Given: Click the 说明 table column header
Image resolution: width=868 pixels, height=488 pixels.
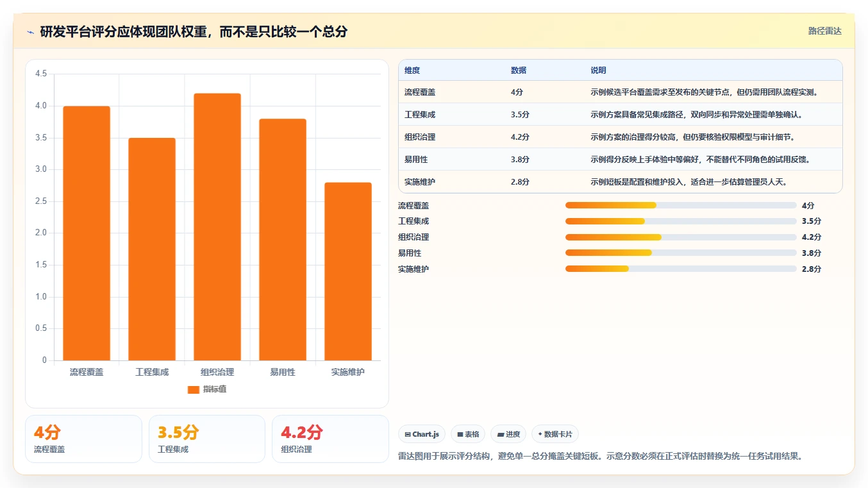Looking at the screenshot, I should 598,71.
